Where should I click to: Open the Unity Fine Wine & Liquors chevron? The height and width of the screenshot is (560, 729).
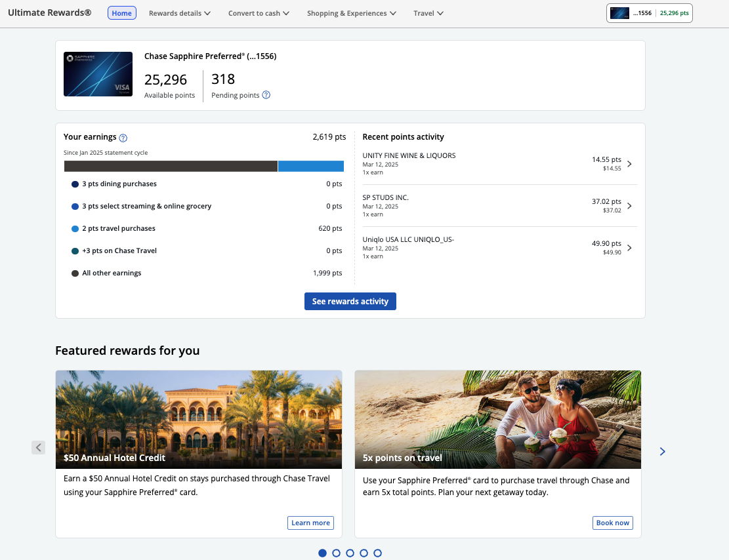[x=629, y=163]
